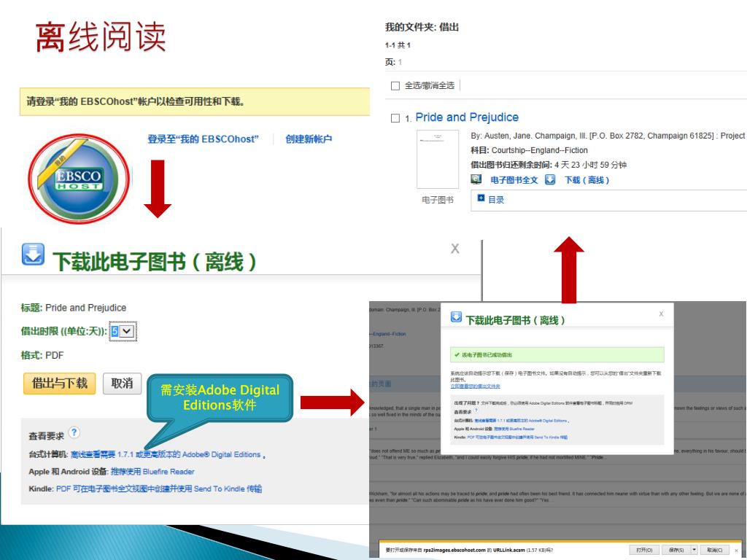Click the download arrow icon before 下载（离线）
Image resolution: width=747 pixels, height=560 pixels.
[550, 179]
